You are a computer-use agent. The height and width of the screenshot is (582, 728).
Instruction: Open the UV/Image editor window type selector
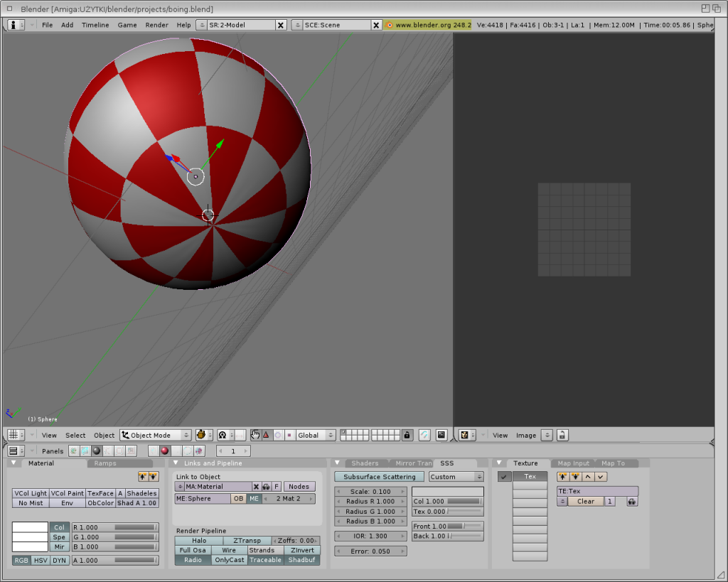(x=467, y=435)
